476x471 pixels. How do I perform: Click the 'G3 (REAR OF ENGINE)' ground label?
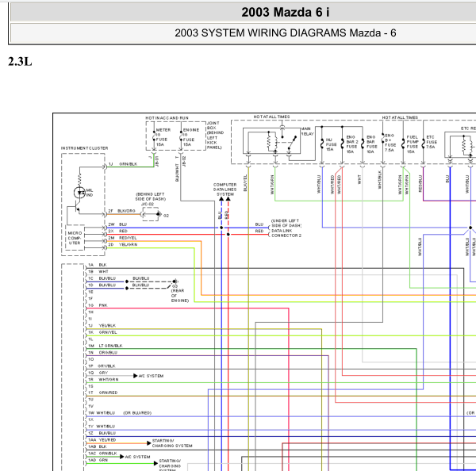click(180, 293)
